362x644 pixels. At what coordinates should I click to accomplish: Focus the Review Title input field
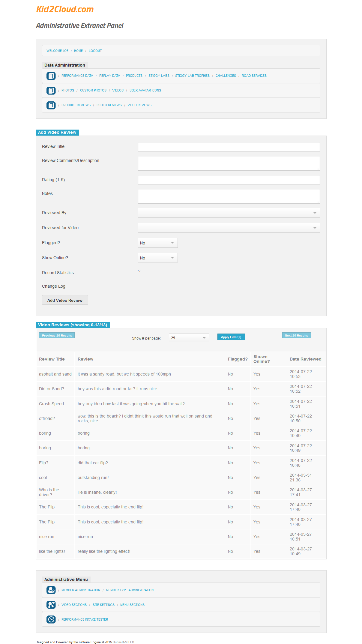point(229,147)
